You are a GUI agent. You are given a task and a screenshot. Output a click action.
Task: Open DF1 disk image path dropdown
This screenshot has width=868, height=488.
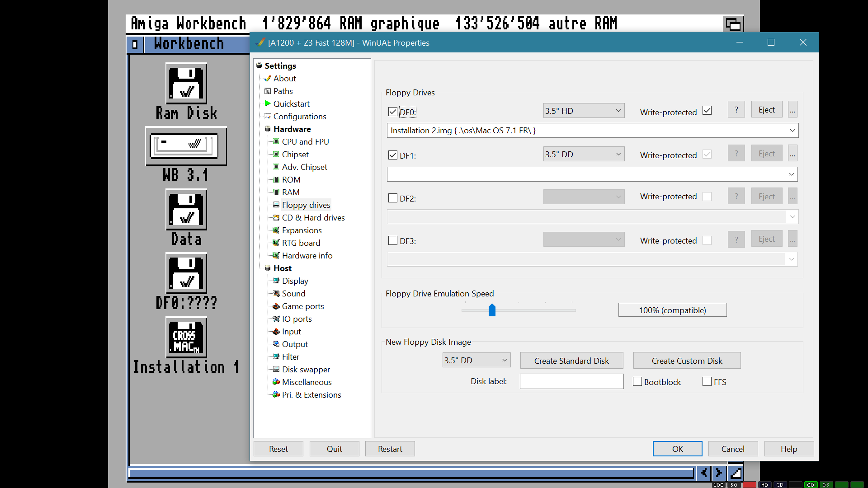(x=792, y=174)
